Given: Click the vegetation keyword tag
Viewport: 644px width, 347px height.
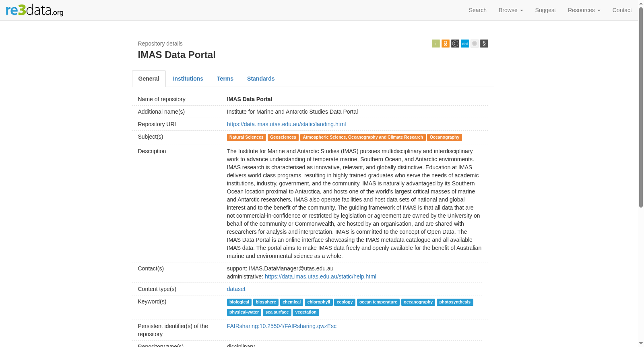Looking at the screenshot, I should click(306, 312).
